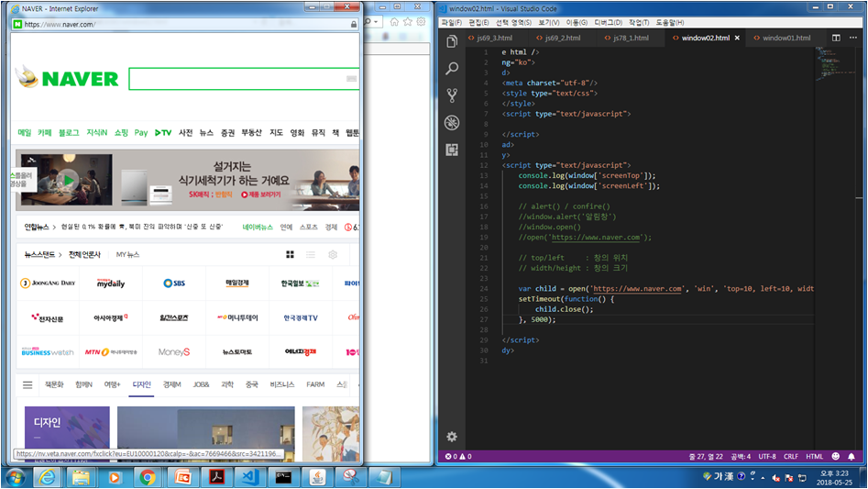
Task: Open the IE search dropdown arrow
Action: tap(376, 22)
